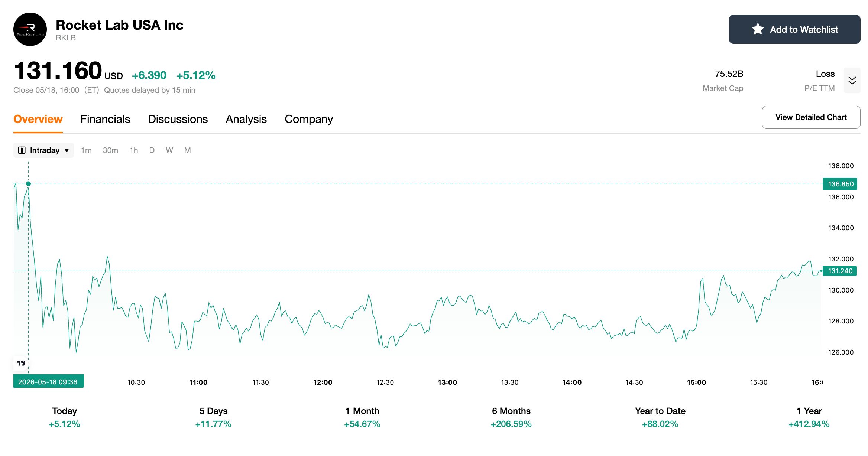Click the +5.12% change beside the price
Viewport: 868px width, 456px height.
click(x=196, y=75)
